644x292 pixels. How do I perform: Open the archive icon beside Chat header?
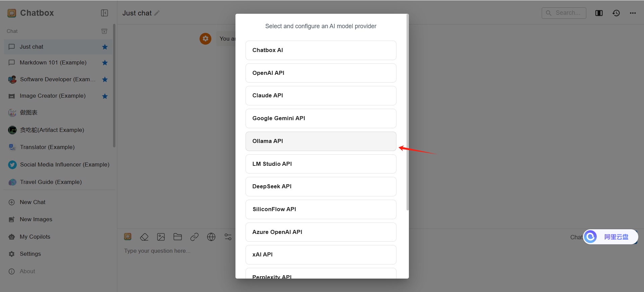tap(104, 31)
